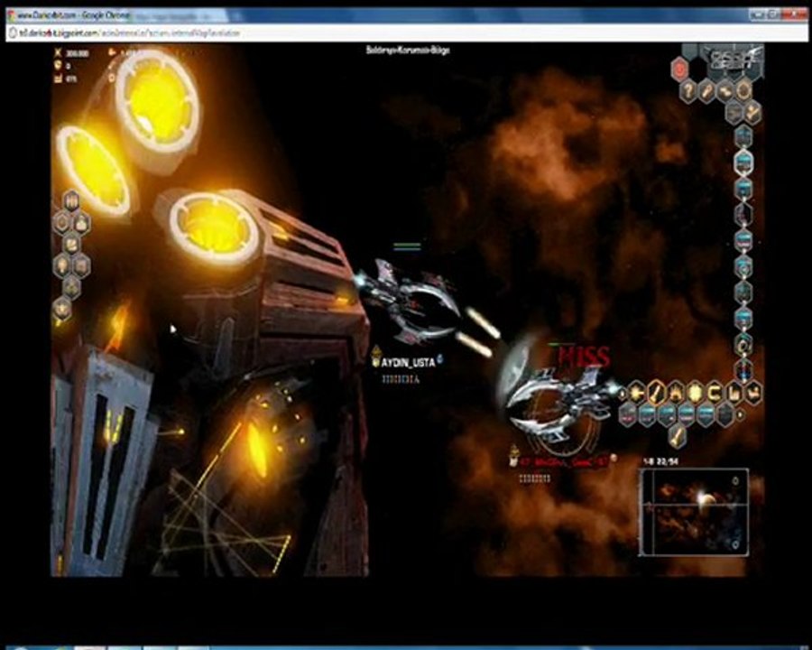Click the AYDIN_USTA player name label
This screenshot has width=812, height=650.
click(x=408, y=363)
